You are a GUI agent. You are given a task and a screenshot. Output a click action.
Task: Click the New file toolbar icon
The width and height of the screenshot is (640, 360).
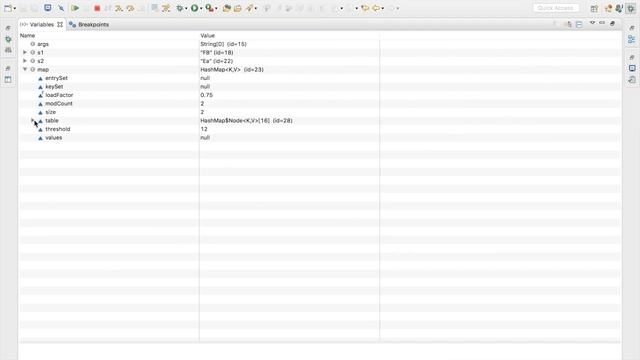pyautogui.click(x=7, y=8)
